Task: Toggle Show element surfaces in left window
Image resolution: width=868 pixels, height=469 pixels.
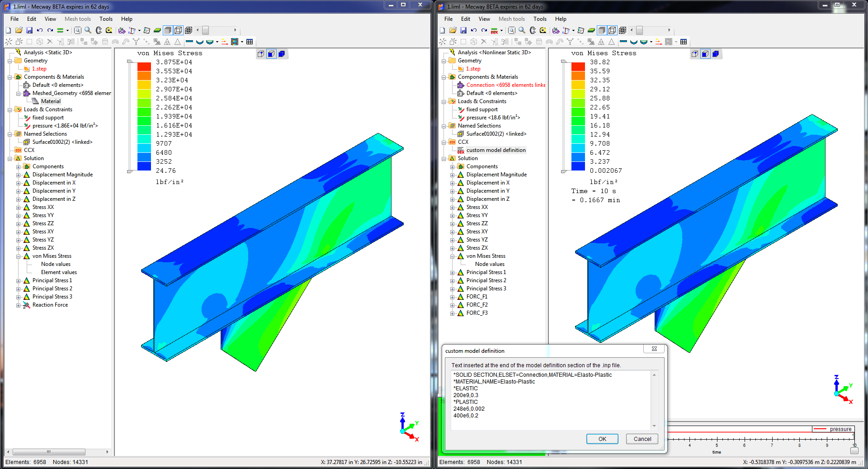Action: (168, 30)
